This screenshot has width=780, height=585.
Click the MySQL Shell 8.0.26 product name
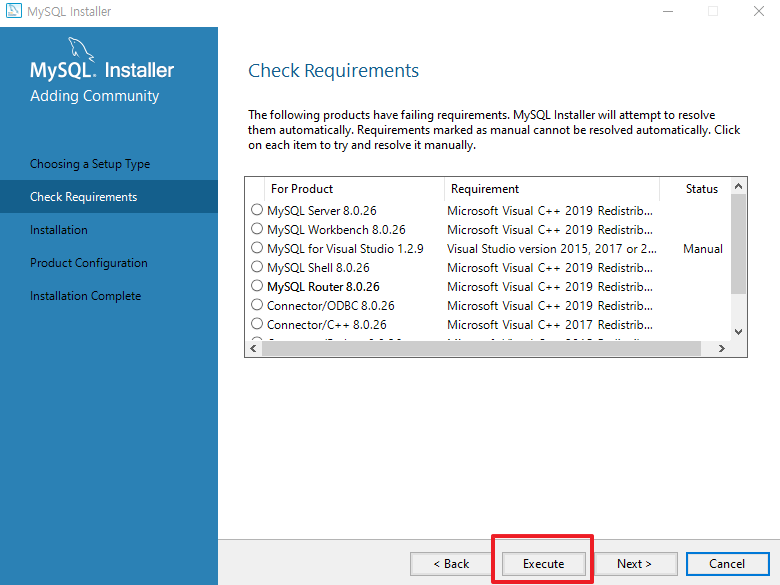pos(318,268)
